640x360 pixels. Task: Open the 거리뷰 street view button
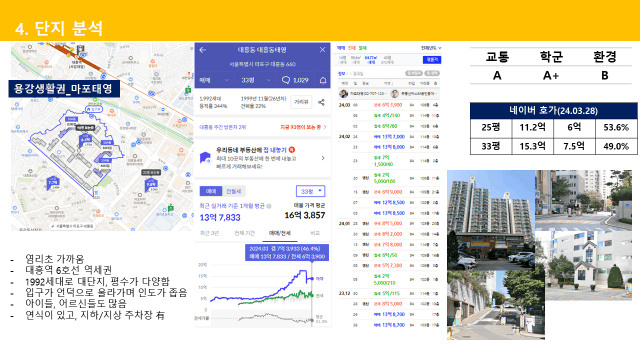click(x=301, y=102)
